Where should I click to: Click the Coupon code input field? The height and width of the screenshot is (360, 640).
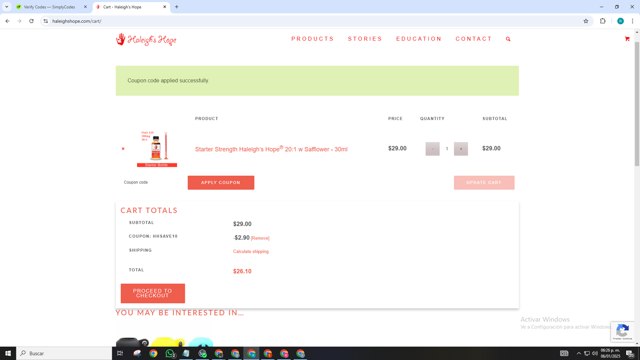coord(151,182)
